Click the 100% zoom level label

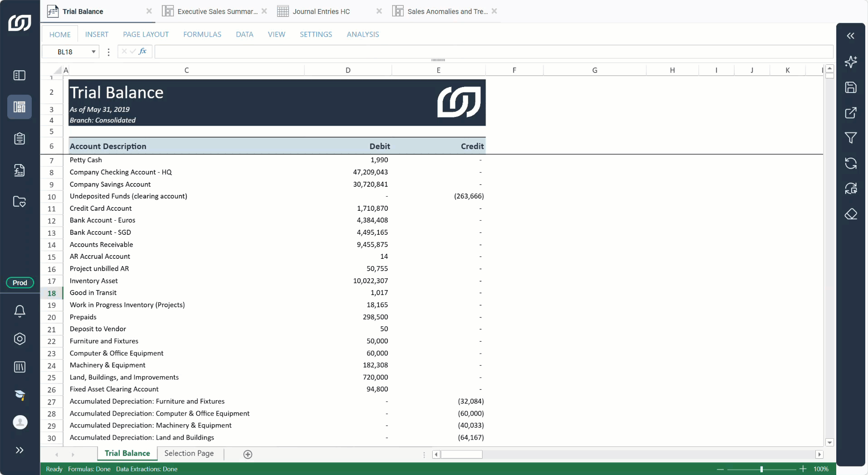pos(821,469)
